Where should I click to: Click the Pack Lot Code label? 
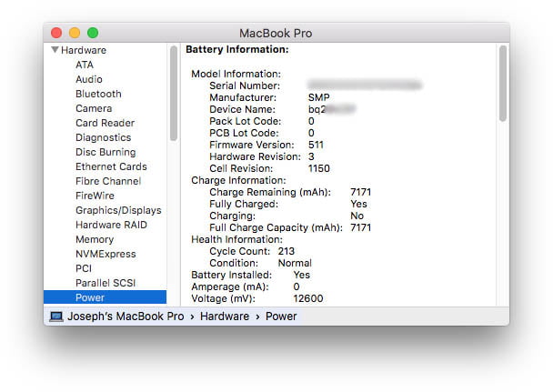pos(245,121)
